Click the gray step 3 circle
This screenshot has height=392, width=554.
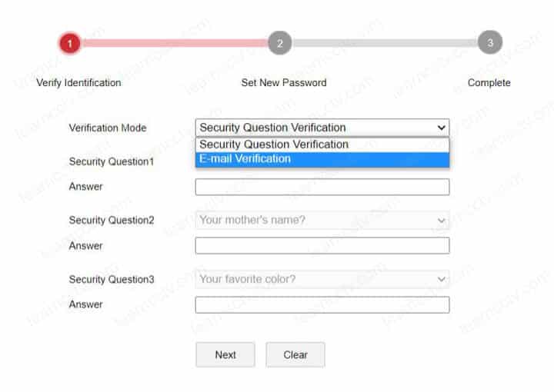[489, 43]
